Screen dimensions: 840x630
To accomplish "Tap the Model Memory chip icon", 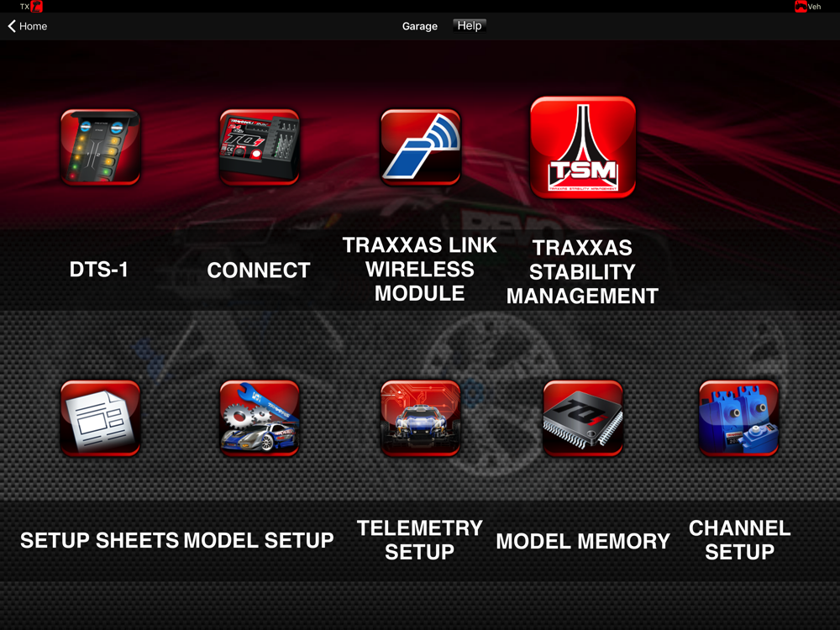I will click(583, 418).
